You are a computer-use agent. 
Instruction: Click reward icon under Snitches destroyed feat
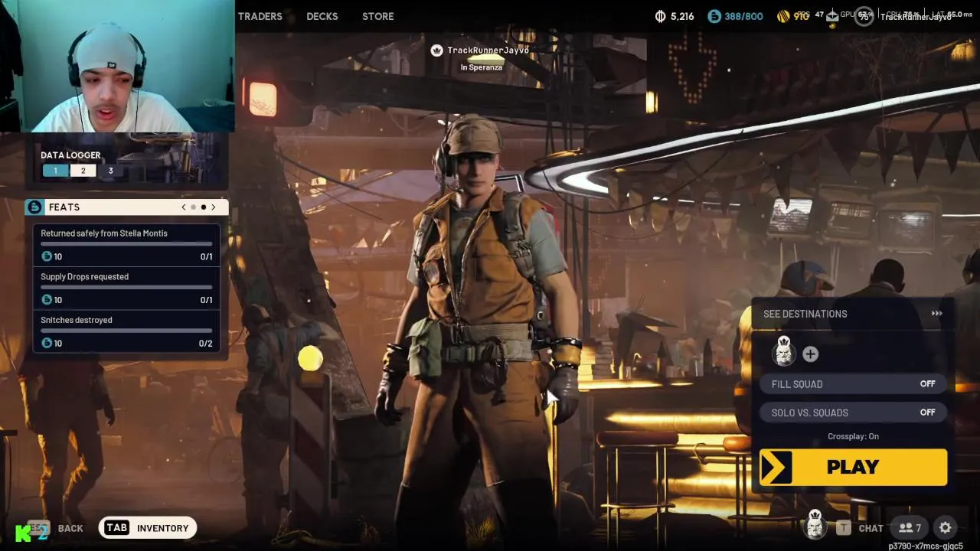pyautogui.click(x=47, y=343)
